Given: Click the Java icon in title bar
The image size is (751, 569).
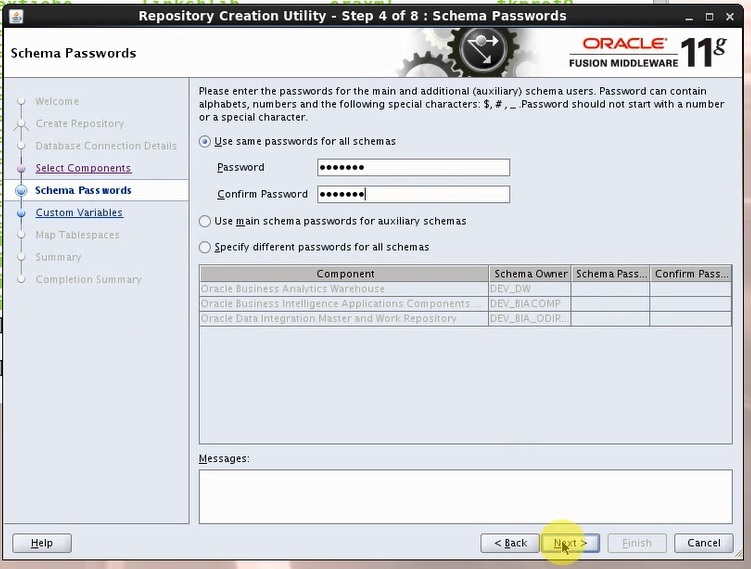Looking at the screenshot, I should coord(16,16).
